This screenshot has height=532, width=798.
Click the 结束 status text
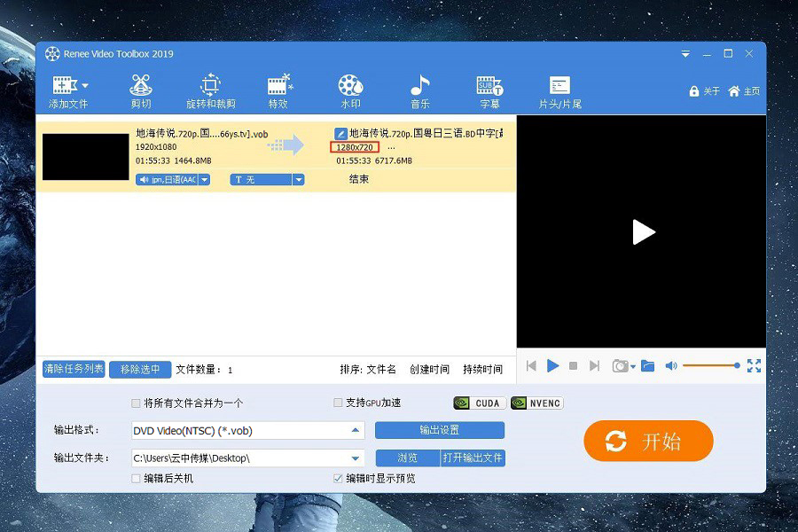point(359,179)
